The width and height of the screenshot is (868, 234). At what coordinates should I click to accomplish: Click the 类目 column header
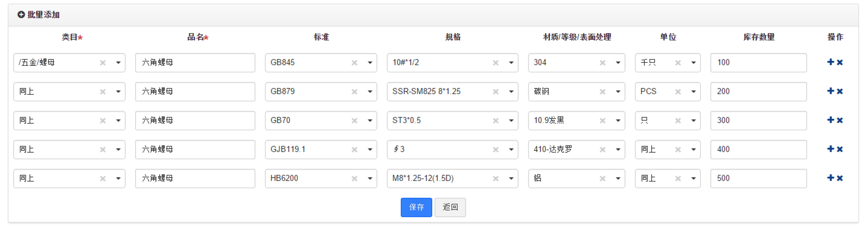pyautogui.click(x=72, y=37)
